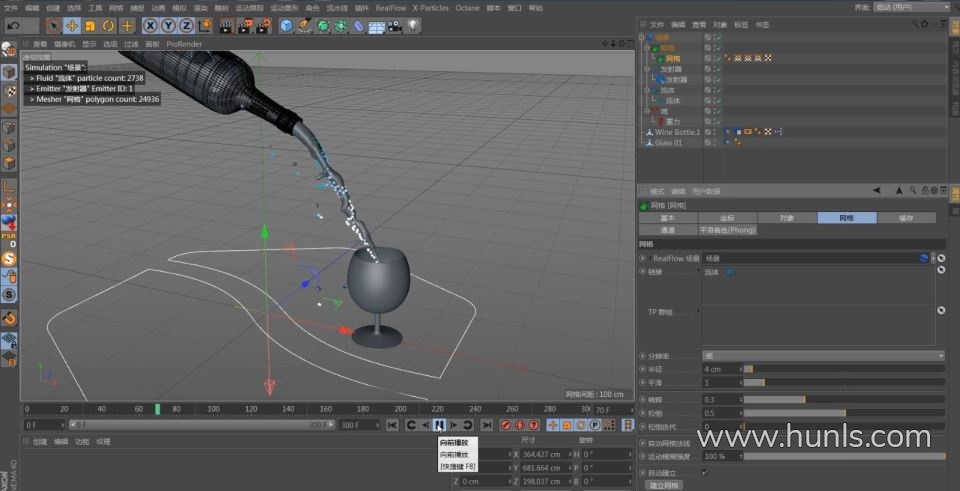Toggle the X axis lock icon
Image resolution: width=960 pixels, height=491 pixels.
151,25
